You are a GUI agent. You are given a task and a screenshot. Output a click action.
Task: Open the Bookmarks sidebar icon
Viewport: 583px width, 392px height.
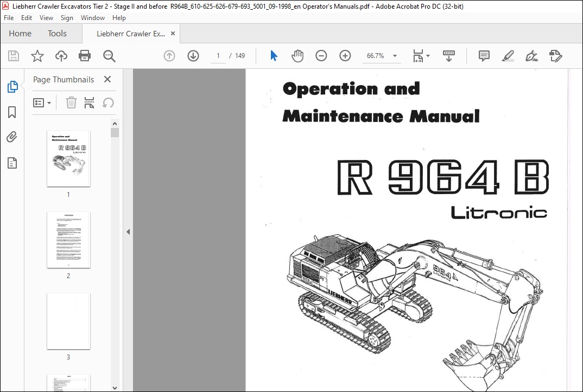[x=12, y=112]
